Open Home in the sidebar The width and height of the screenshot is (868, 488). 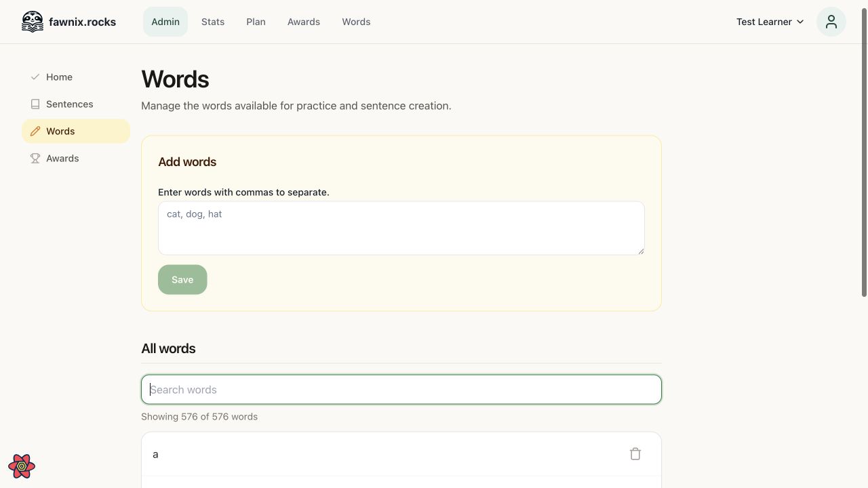click(x=76, y=77)
